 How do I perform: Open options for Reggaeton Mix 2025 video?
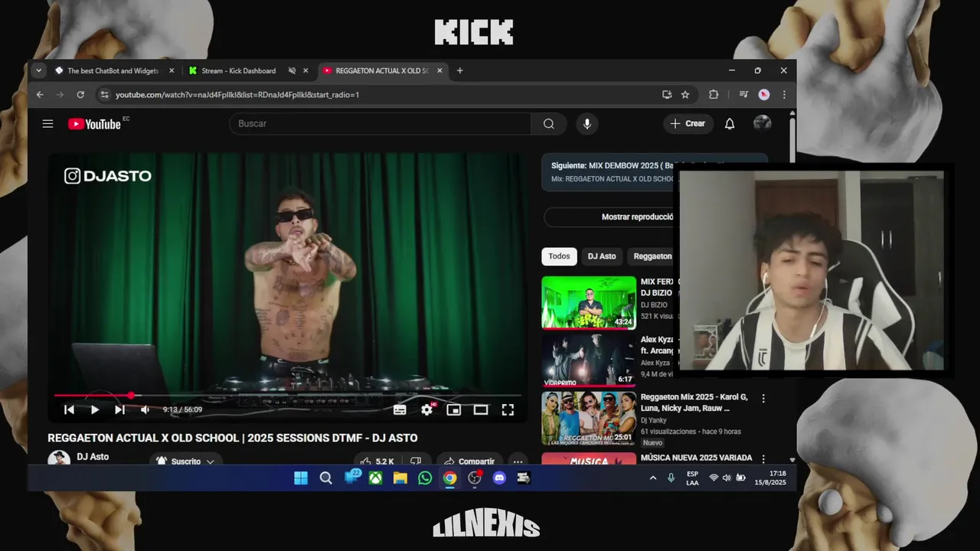click(763, 398)
